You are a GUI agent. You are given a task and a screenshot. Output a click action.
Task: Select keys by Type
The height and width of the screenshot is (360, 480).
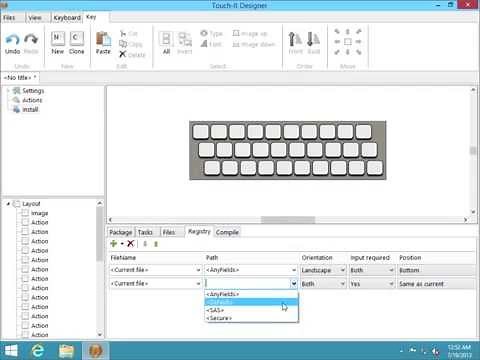coord(212,34)
